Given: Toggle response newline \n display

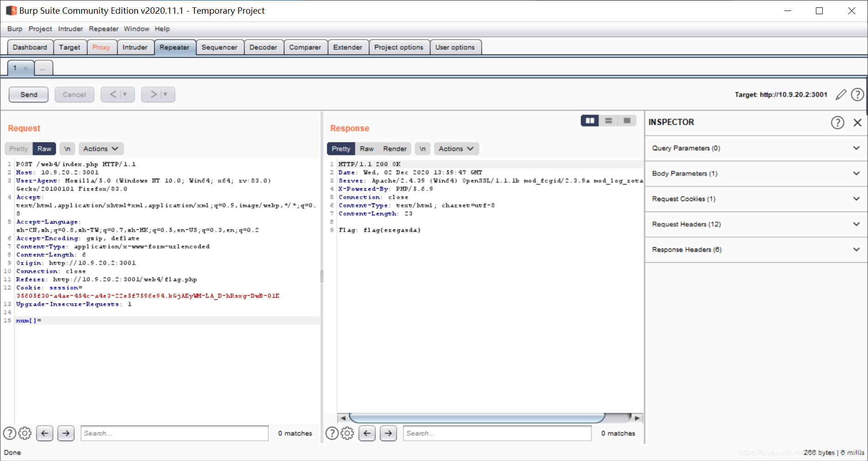Looking at the screenshot, I should [423, 148].
